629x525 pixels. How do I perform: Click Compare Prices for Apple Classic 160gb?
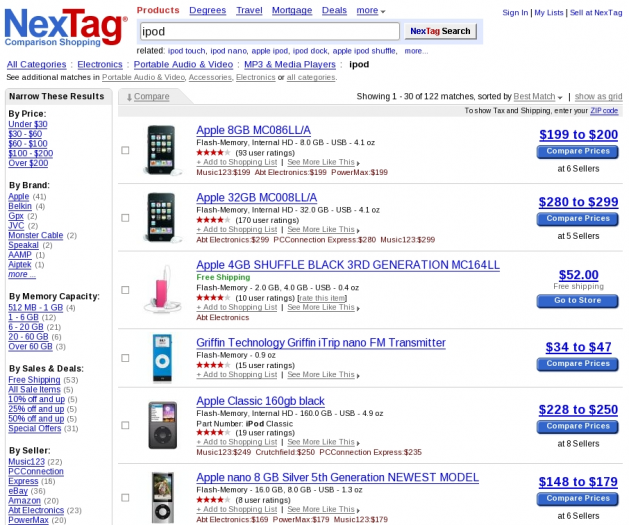[578, 427]
